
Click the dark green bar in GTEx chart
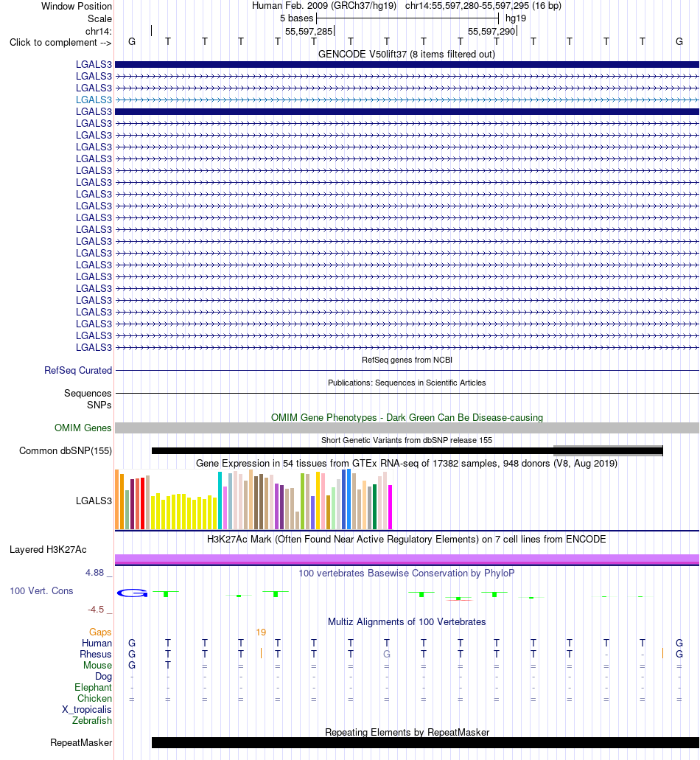click(x=374, y=506)
